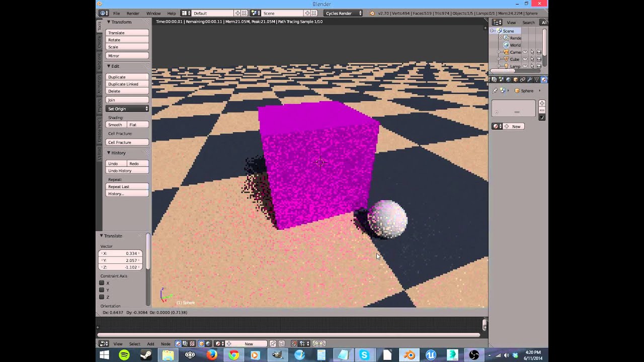Collapse the Transform panel
The image size is (644, 362).
coord(109,22)
